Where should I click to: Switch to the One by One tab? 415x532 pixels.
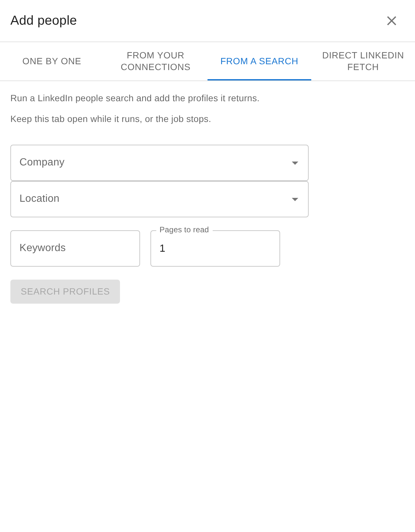click(x=52, y=61)
